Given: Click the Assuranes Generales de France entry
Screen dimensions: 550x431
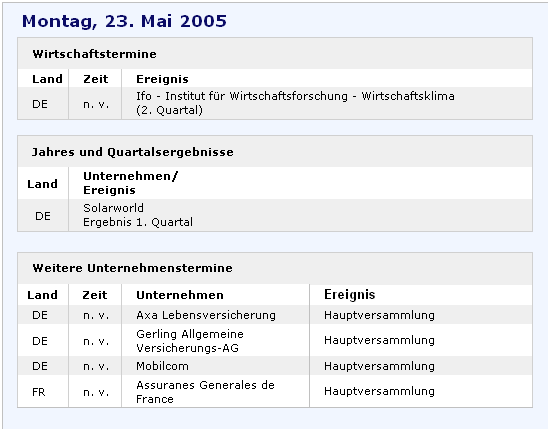Looking at the screenshot, I should point(205,392).
